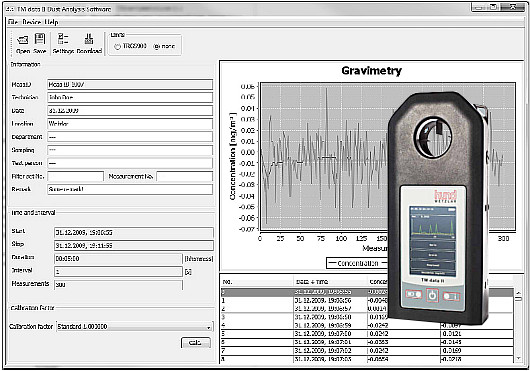Click the Date + Time column header
The height and width of the screenshot is (371, 530).
point(330,281)
